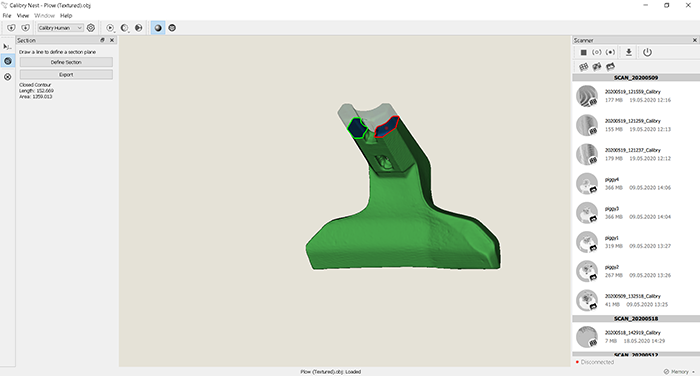Select scan 20200519_121559_Calibry

point(636,96)
